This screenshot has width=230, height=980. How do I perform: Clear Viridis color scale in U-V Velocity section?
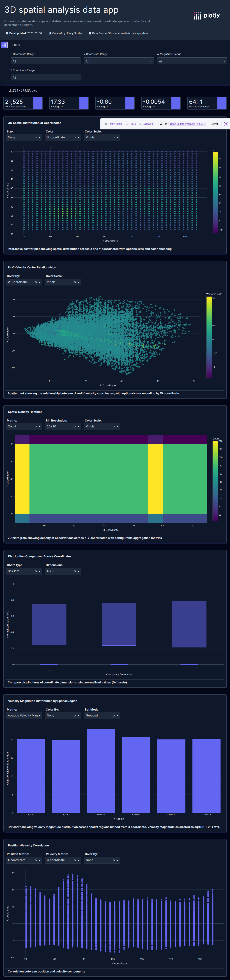point(75,282)
